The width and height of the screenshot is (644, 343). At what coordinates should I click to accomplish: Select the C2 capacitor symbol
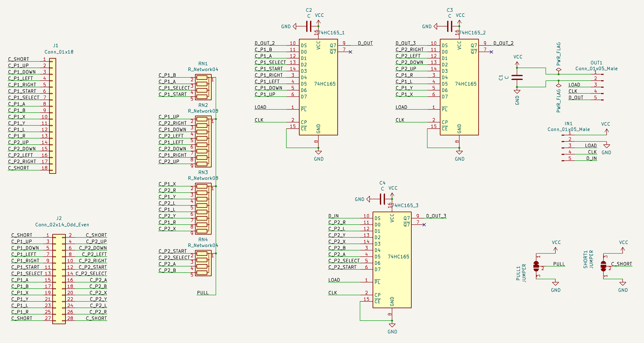pos(309,26)
